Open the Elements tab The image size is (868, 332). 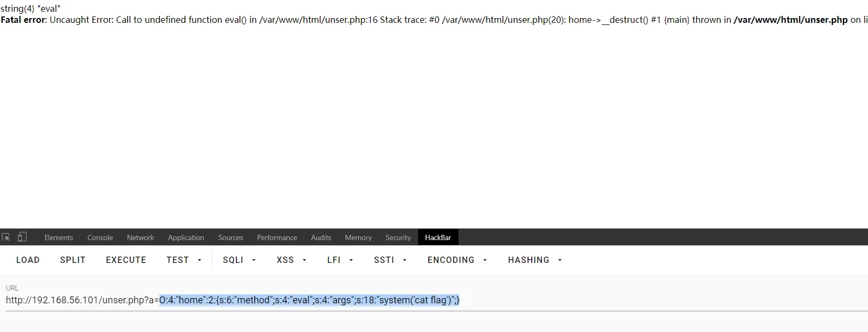coord(59,237)
